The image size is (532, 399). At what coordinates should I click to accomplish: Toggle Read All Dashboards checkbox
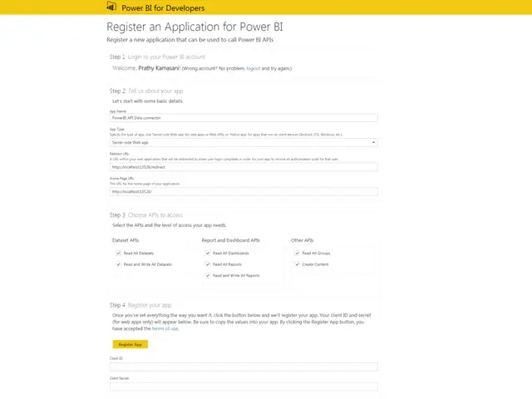click(x=208, y=253)
